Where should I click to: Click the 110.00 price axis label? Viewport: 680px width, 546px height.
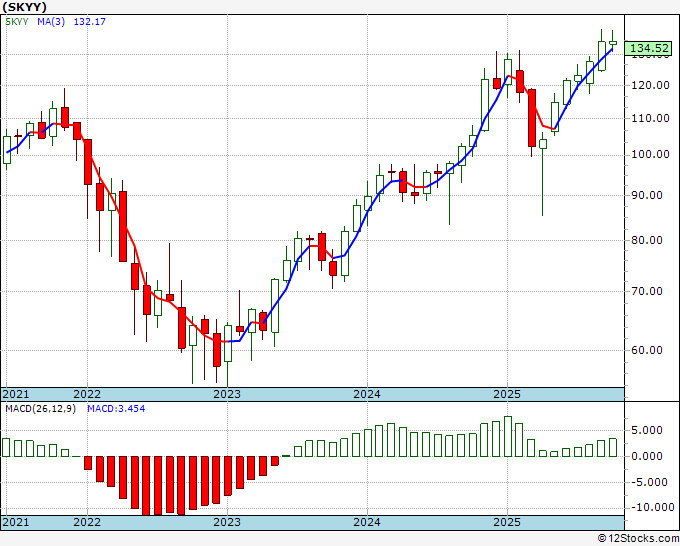coord(650,118)
